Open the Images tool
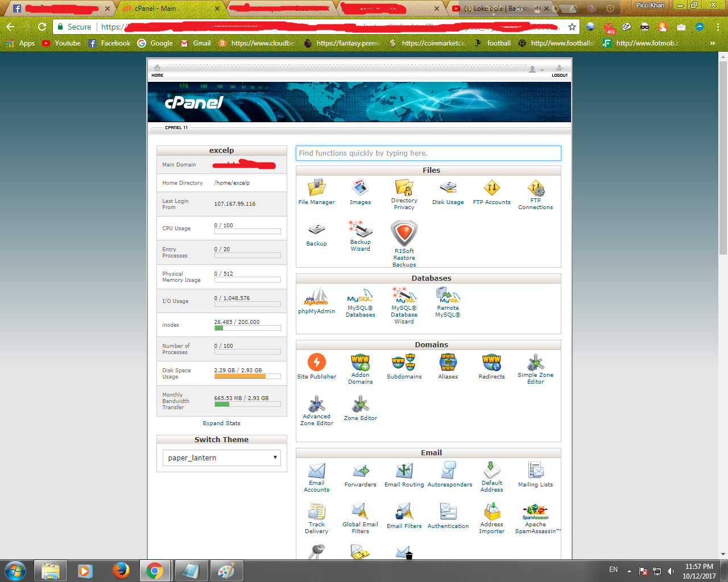The image size is (728, 582). [x=360, y=193]
